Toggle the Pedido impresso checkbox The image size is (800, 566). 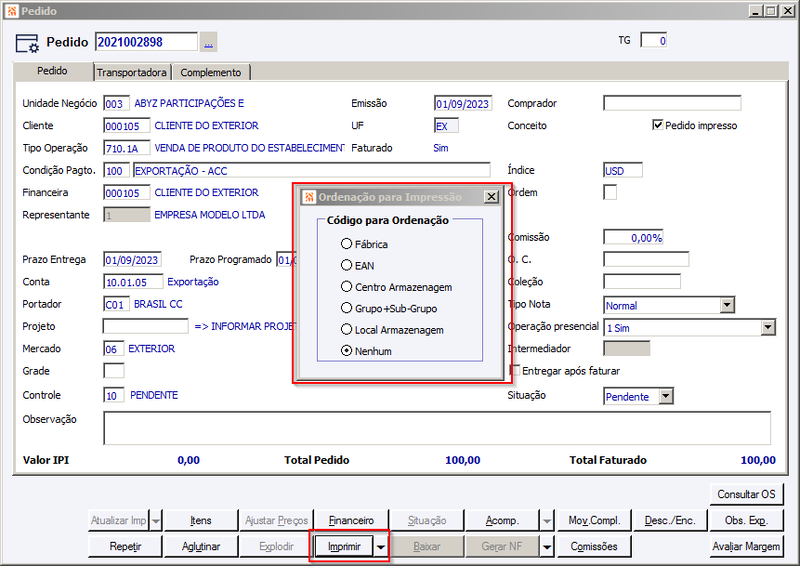point(658,125)
